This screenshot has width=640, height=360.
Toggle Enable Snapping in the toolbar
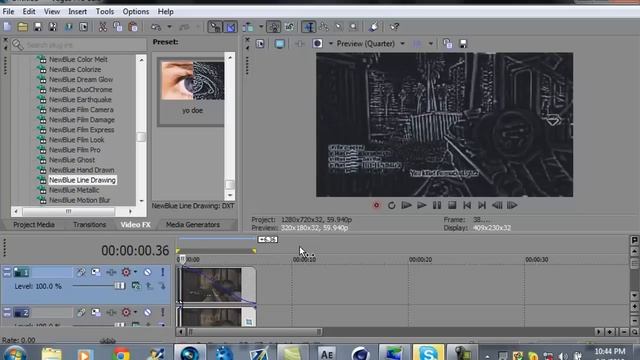pyautogui.click(x=215, y=27)
